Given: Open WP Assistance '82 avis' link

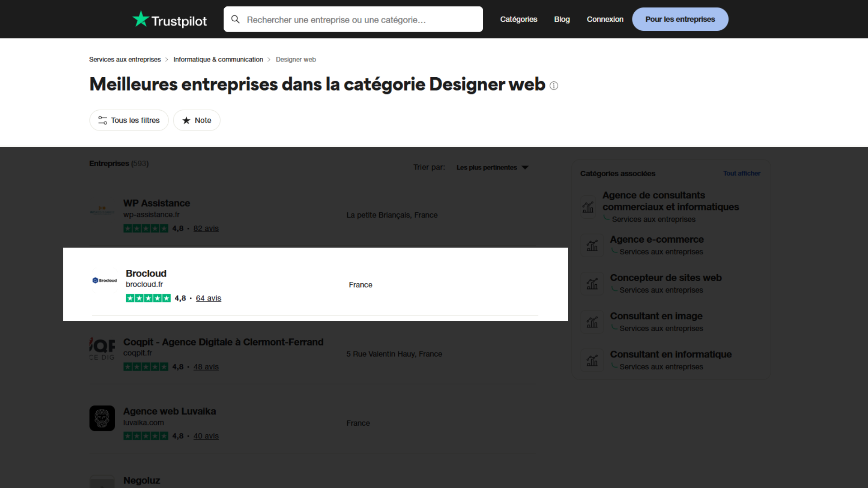Looking at the screenshot, I should (x=206, y=229).
